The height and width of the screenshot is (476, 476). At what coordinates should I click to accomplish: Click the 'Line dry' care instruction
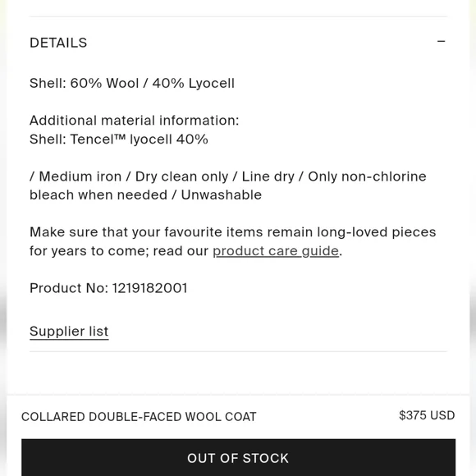[x=268, y=176]
